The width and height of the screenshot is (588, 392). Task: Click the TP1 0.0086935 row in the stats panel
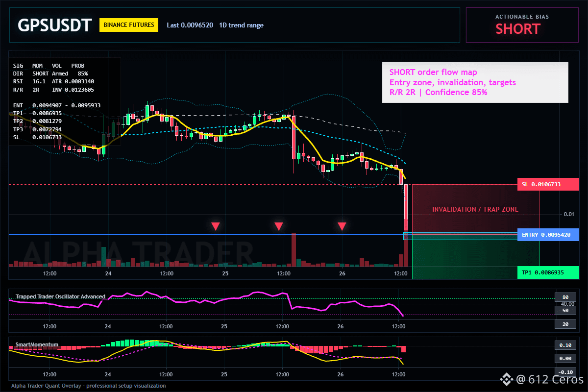click(37, 113)
